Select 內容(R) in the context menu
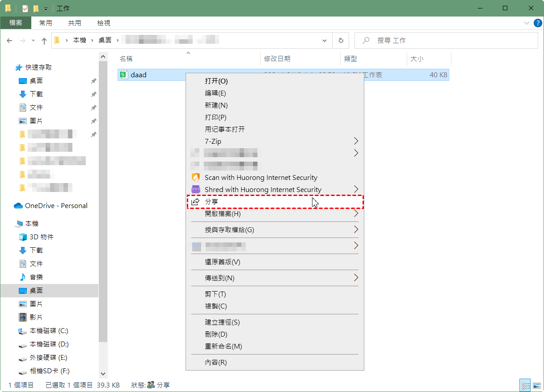The height and width of the screenshot is (392, 544). (216, 363)
